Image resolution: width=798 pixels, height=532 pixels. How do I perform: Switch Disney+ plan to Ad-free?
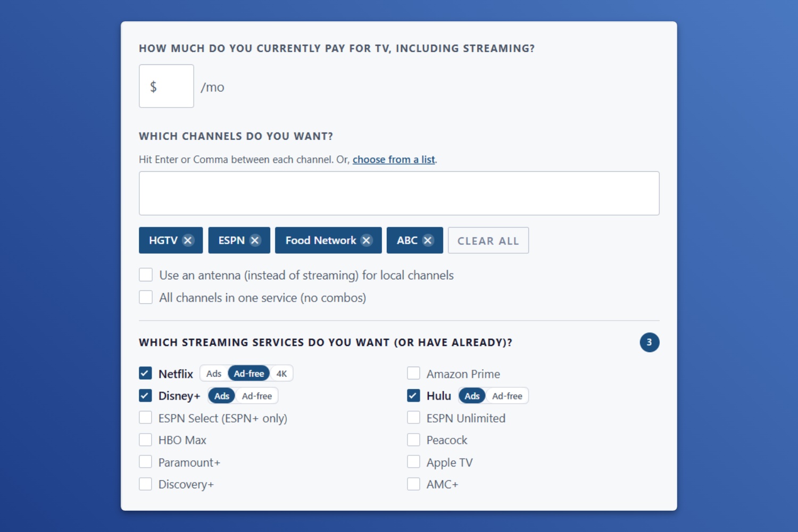point(257,396)
